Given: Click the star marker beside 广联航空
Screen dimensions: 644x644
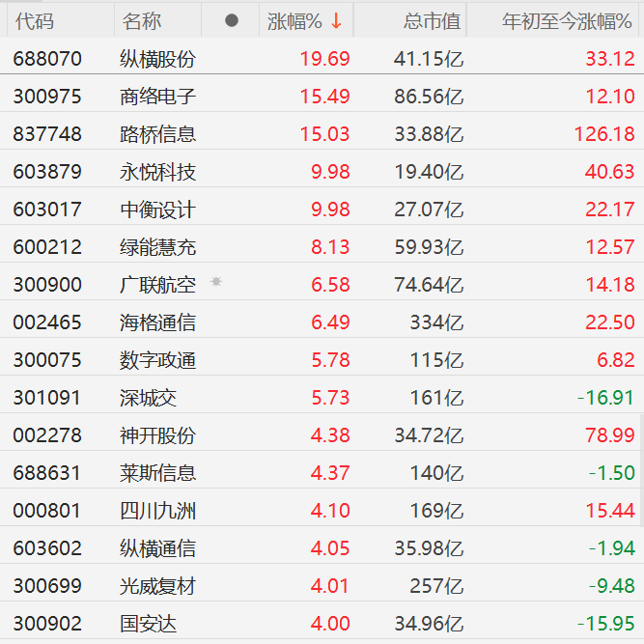Looking at the screenshot, I should 216,282.
